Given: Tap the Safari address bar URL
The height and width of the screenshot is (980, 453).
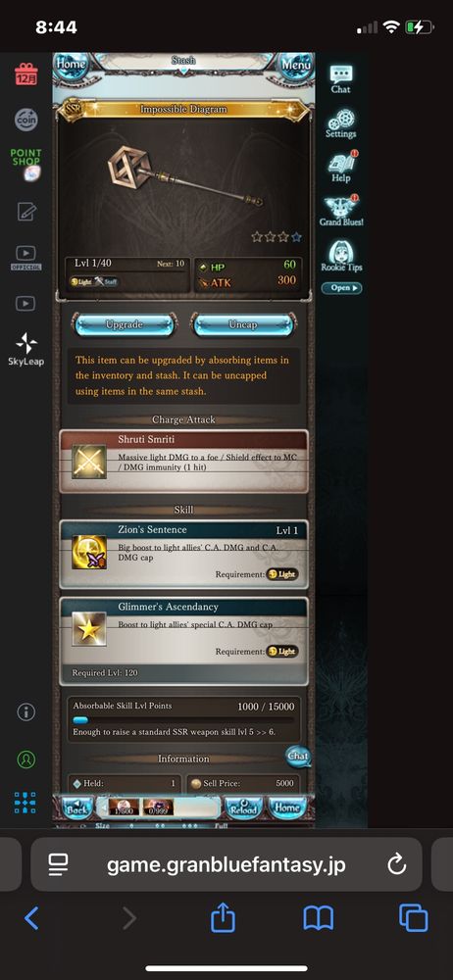Looking at the screenshot, I should point(226,865).
